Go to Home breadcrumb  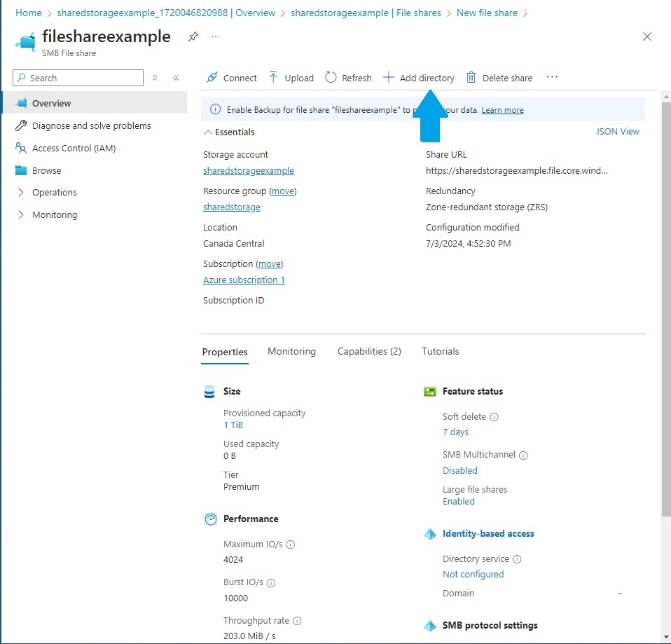pos(29,13)
